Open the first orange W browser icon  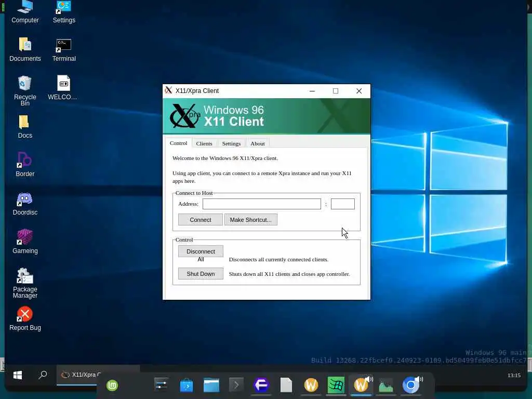pyautogui.click(x=311, y=385)
